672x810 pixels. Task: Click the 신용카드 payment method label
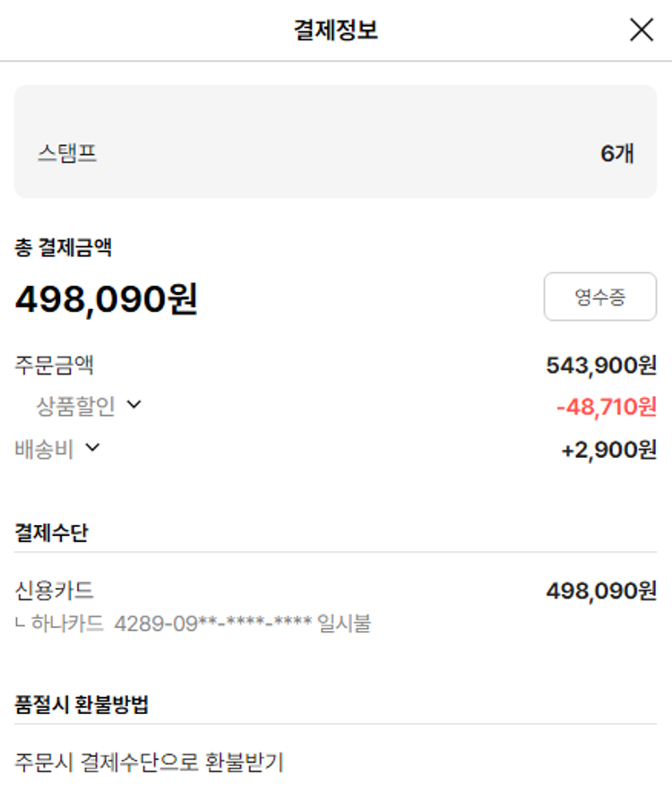click(x=55, y=590)
